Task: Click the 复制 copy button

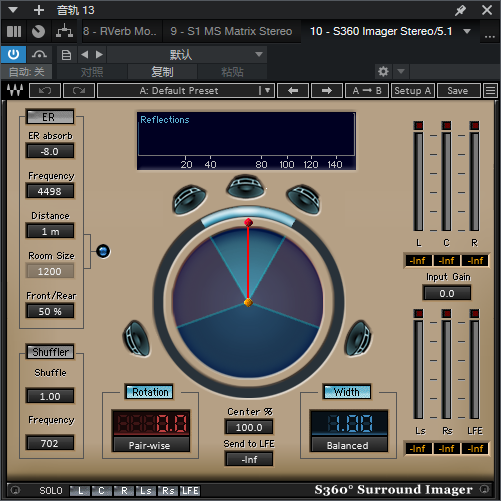Action: click(x=162, y=72)
